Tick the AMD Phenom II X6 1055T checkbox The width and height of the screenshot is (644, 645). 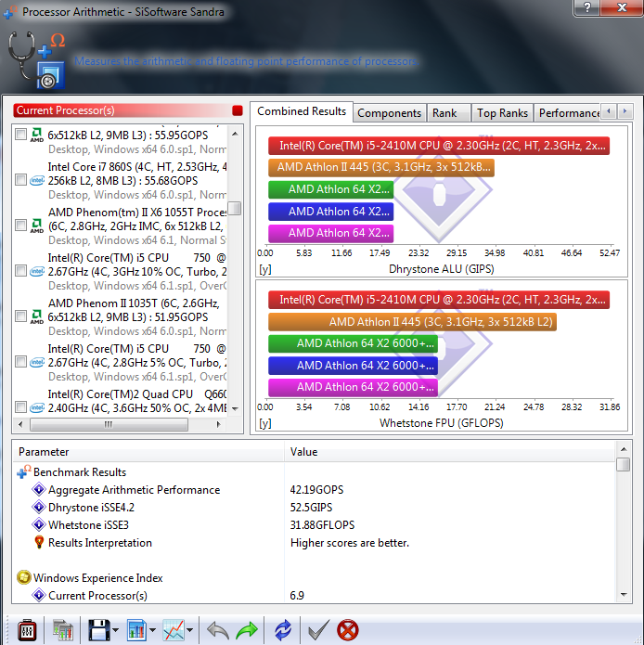click(20, 226)
